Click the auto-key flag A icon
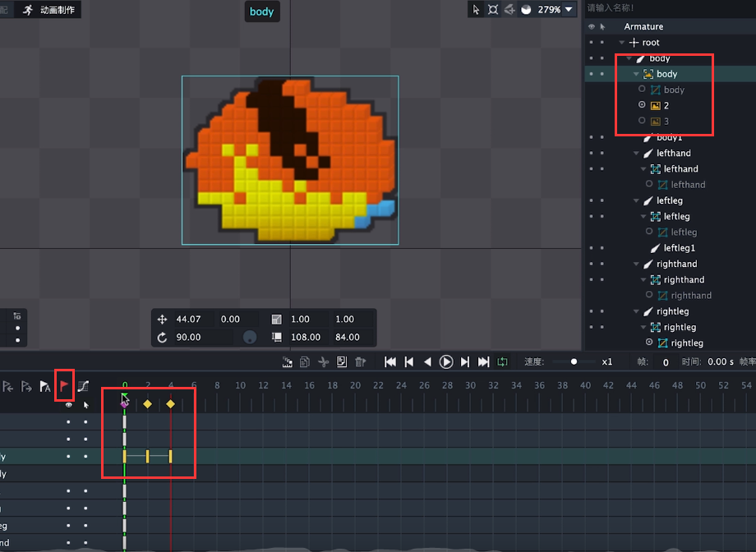This screenshot has height=552, width=756. click(x=45, y=387)
